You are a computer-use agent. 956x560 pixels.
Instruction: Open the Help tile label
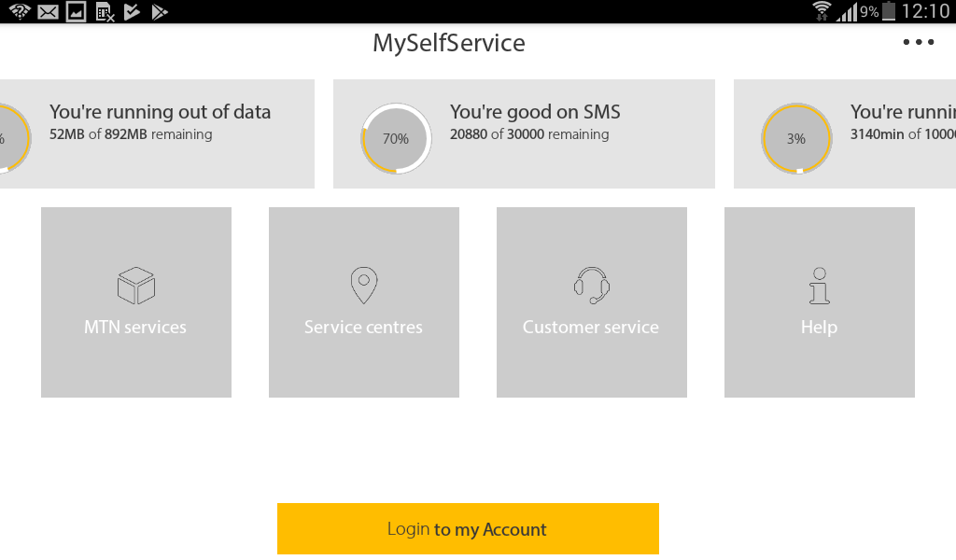pos(819,328)
